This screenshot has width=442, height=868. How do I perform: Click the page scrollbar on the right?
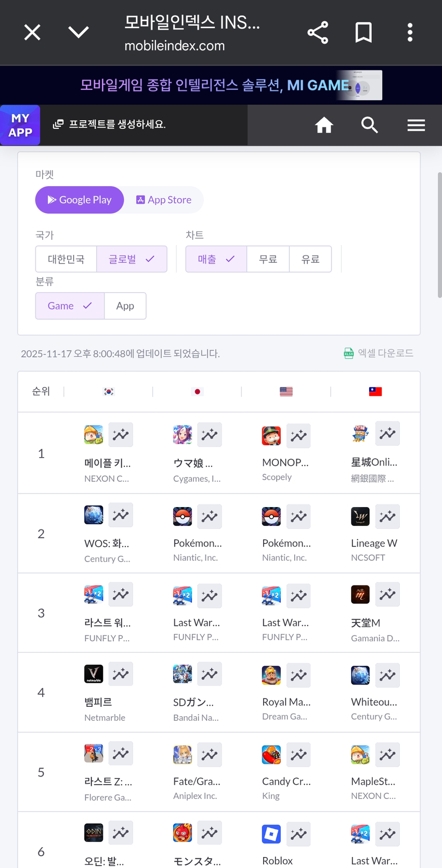pyautogui.click(x=439, y=235)
